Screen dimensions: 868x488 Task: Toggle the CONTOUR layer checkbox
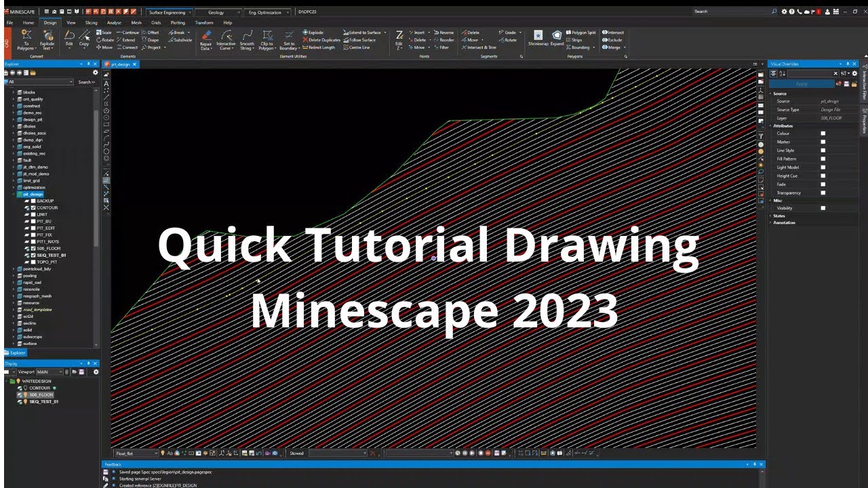(x=33, y=208)
